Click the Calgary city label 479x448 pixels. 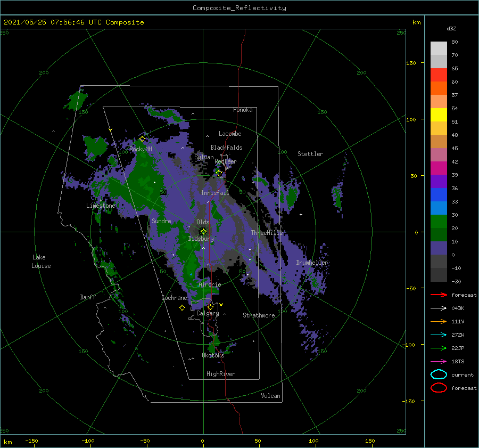point(208,313)
